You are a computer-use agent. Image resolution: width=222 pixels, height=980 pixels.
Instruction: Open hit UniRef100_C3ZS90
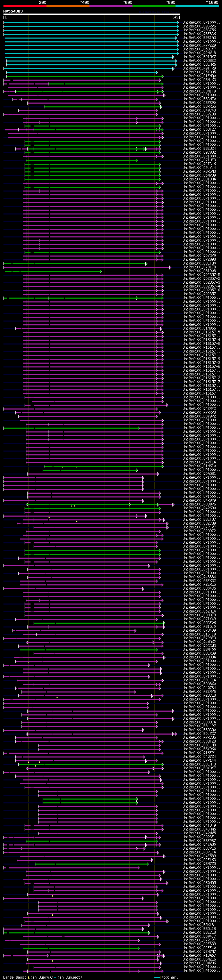(199, 103)
